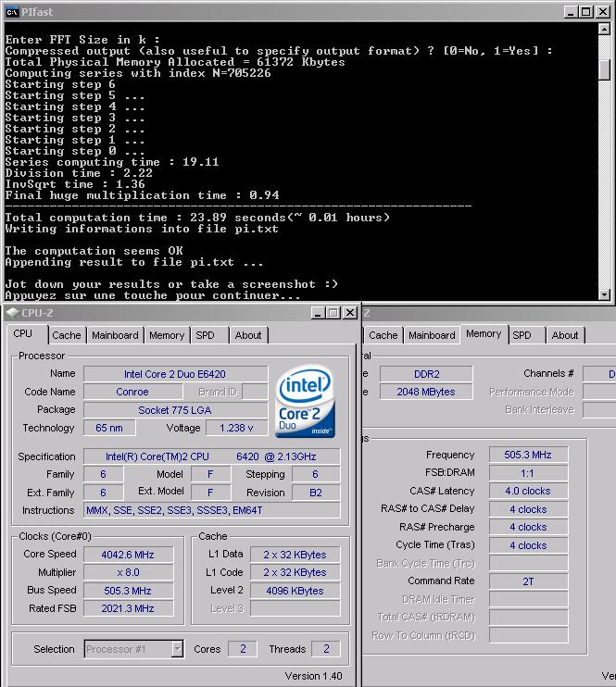Viewport: 616px width, 687px height.
Task: Select the CPU tab in front CPU-Z window
Action: coord(23,334)
